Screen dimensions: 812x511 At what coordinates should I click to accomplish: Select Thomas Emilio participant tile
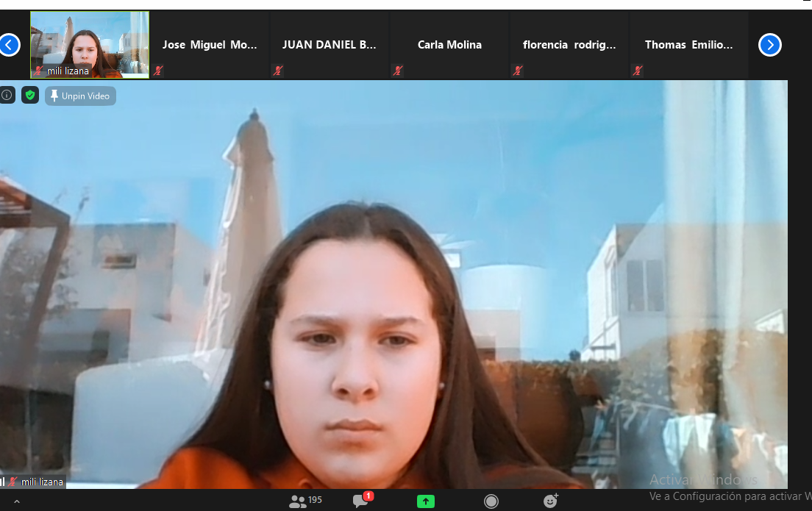pyautogui.click(x=688, y=45)
